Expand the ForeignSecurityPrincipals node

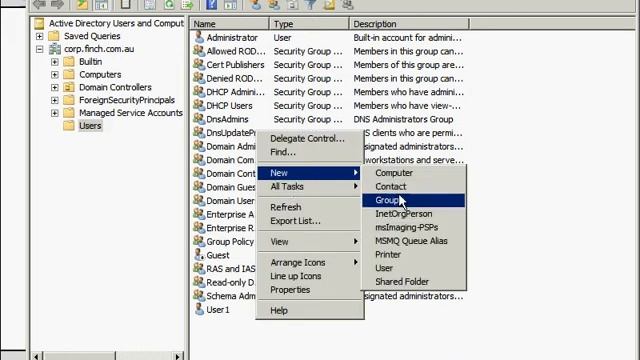55,100
